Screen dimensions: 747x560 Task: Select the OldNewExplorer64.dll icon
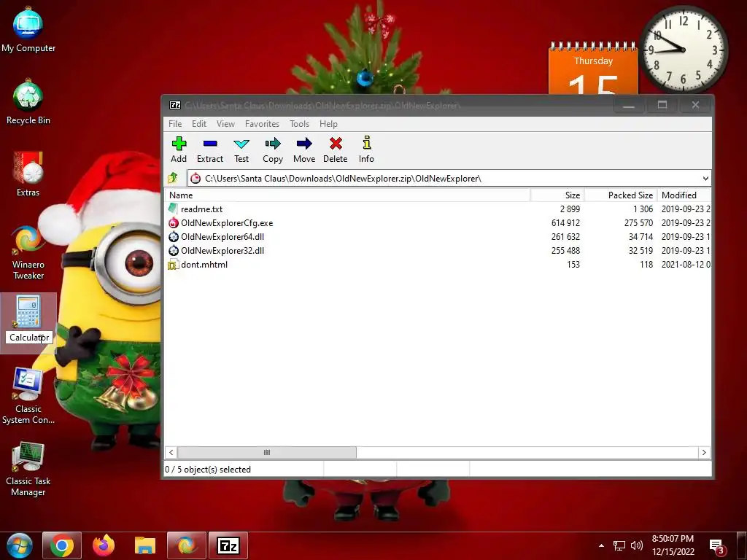[x=174, y=236]
